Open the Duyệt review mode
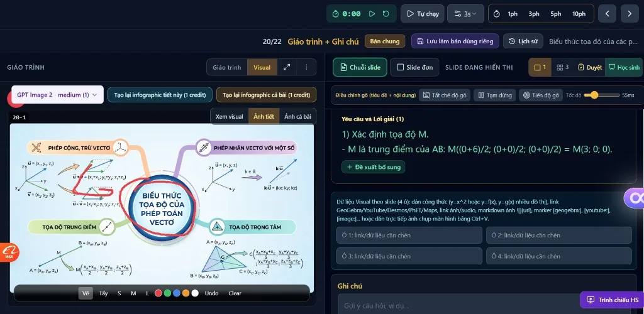The width and height of the screenshot is (644, 314). click(590, 67)
